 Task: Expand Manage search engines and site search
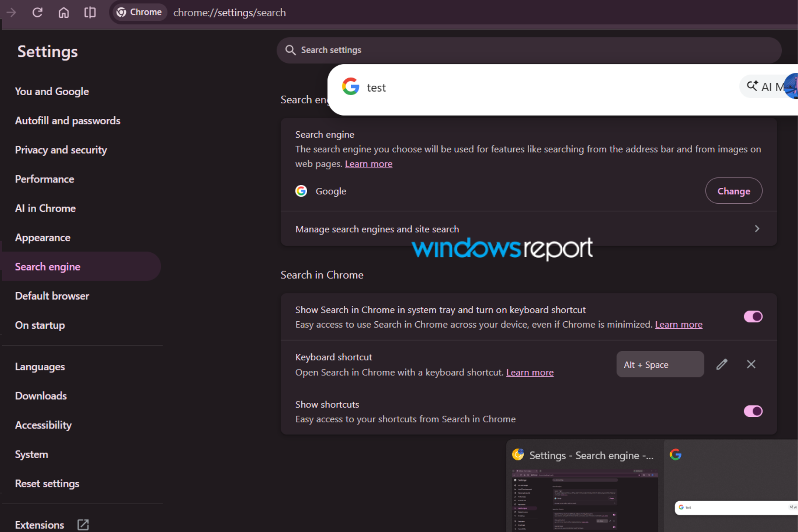(x=529, y=229)
